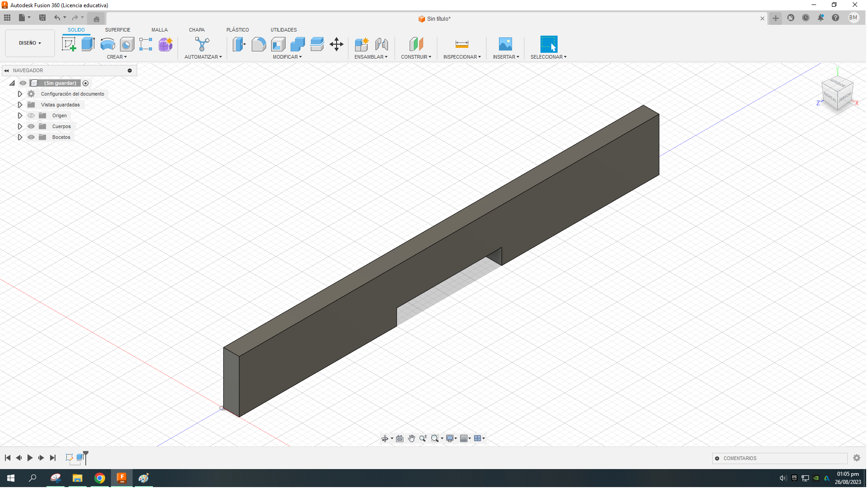Select the Move/Copy arrows tool
The width and height of the screenshot is (868, 488).
[337, 44]
